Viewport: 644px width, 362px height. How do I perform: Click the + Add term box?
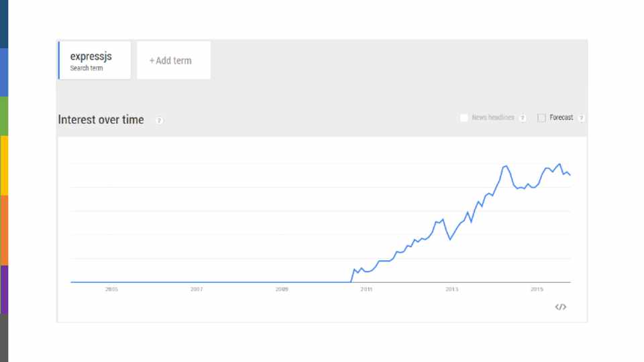pos(173,60)
